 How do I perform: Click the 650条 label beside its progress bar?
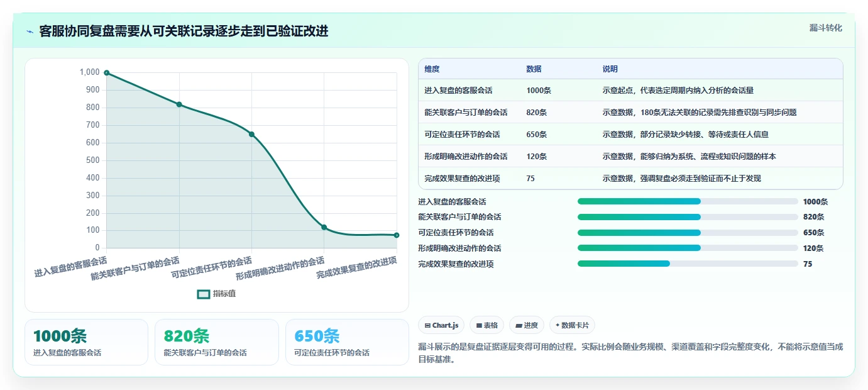click(x=813, y=233)
